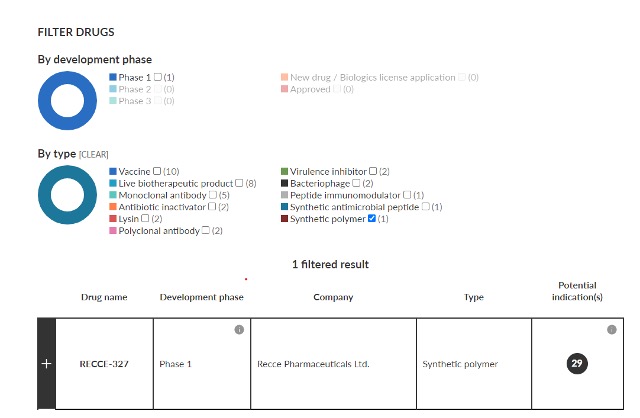Clear the type filters via CLEAR link
The width and height of the screenshot is (640, 418).
(93, 155)
